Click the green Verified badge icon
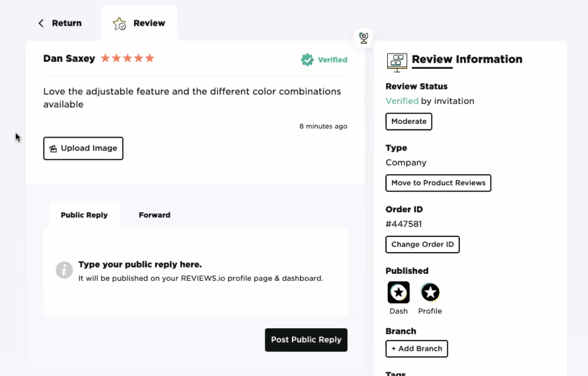The width and height of the screenshot is (588, 376). (x=307, y=60)
